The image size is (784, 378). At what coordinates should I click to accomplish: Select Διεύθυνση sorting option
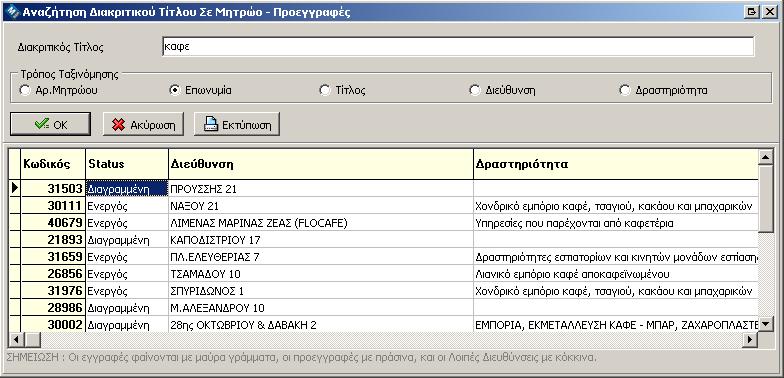[x=502, y=90]
